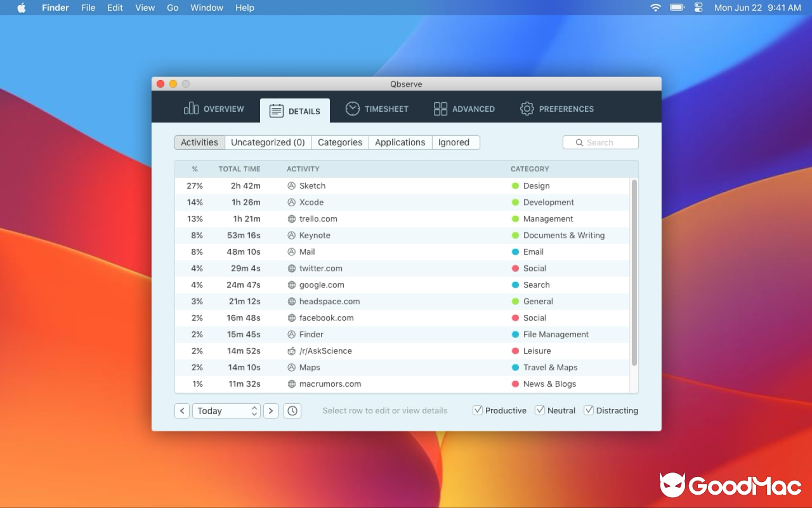This screenshot has width=812, height=508.
Task: Switch to the Timesheet tab
Action: (x=377, y=109)
